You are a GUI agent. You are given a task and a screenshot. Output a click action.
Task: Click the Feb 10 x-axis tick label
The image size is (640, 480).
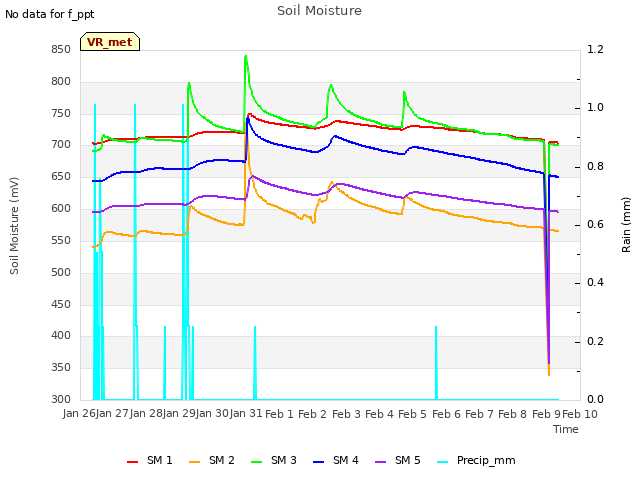580,414
